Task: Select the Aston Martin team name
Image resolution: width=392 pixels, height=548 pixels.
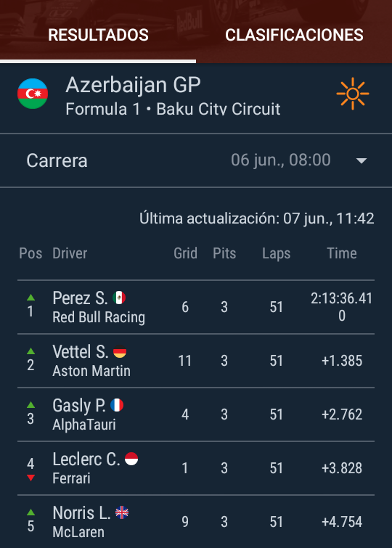Action: (x=91, y=371)
